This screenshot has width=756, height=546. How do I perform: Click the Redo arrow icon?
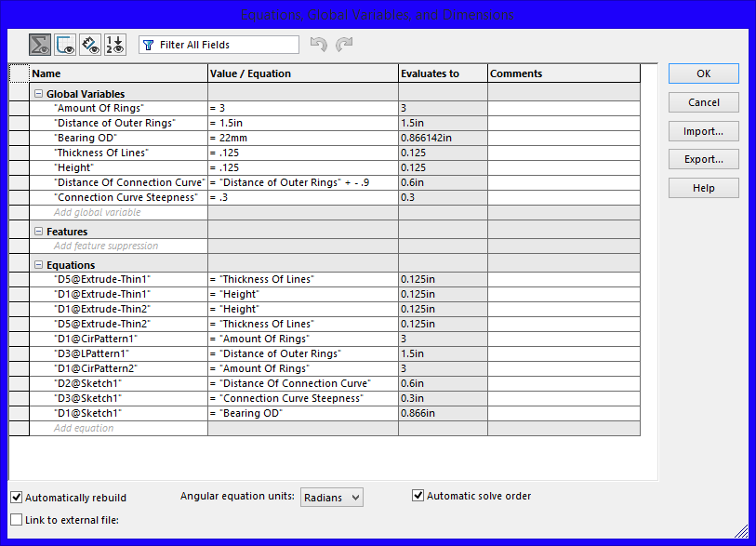344,45
